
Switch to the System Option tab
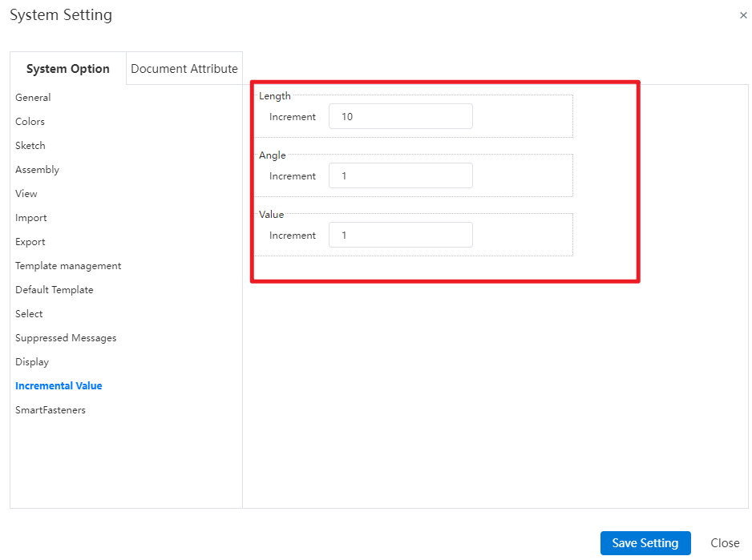pos(67,69)
